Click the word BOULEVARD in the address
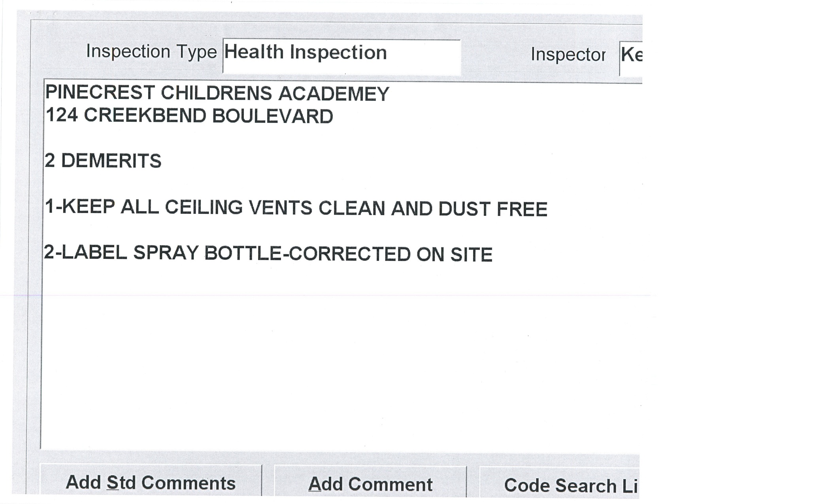This screenshot has width=830, height=504. [272, 117]
